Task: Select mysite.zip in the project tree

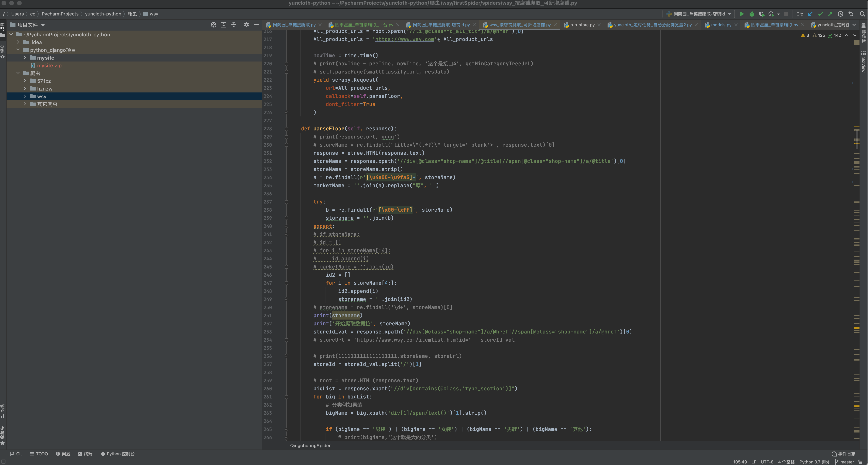Action: (x=49, y=65)
